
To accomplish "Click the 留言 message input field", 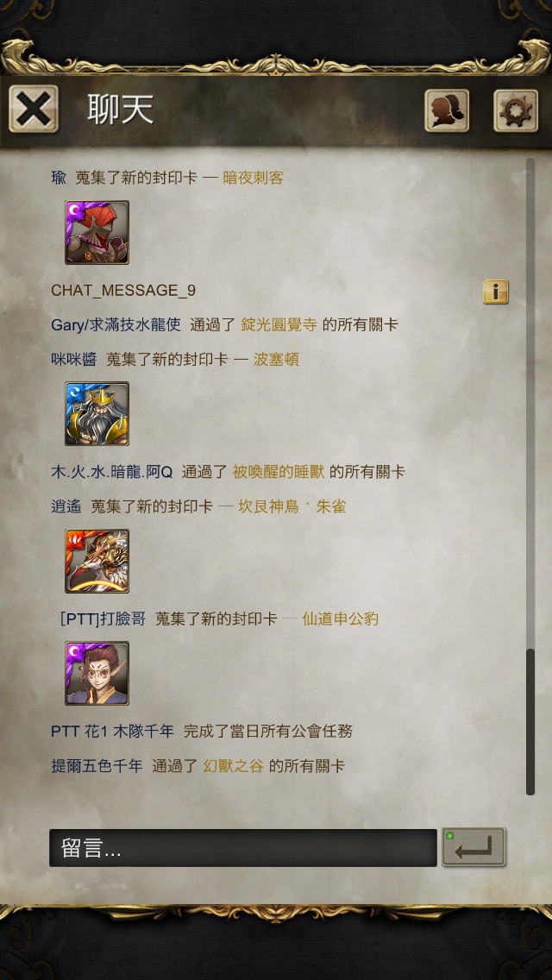I will pyautogui.click(x=243, y=848).
